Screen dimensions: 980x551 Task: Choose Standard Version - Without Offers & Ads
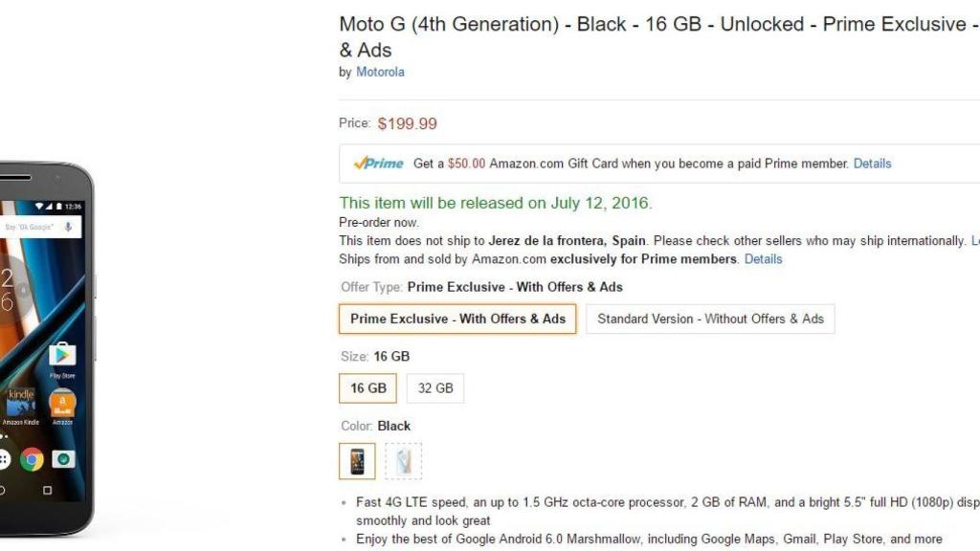coord(710,319)
